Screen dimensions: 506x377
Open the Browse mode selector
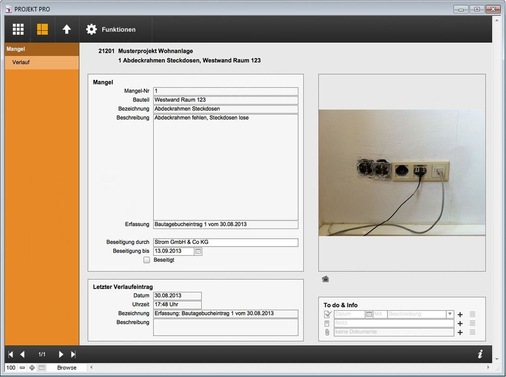[x=67, y=368]
